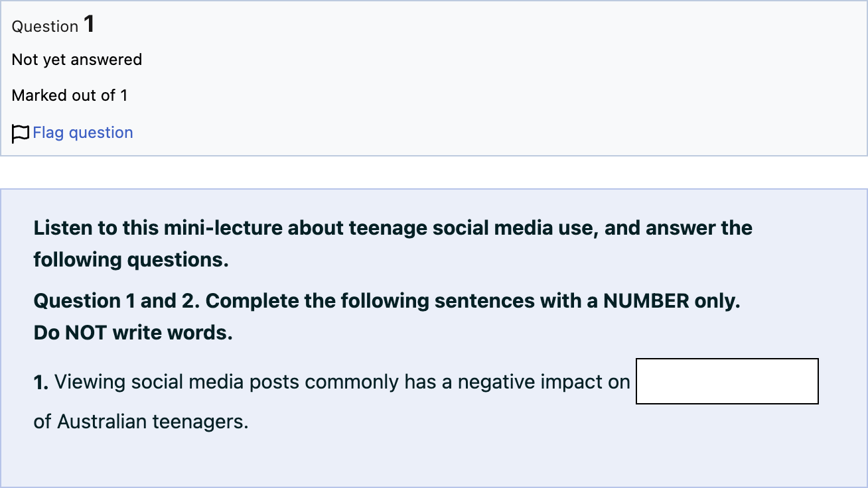Click the white gap between both panels
The height and width of the screenshot is (488, 868).
(x=434, y=172)
